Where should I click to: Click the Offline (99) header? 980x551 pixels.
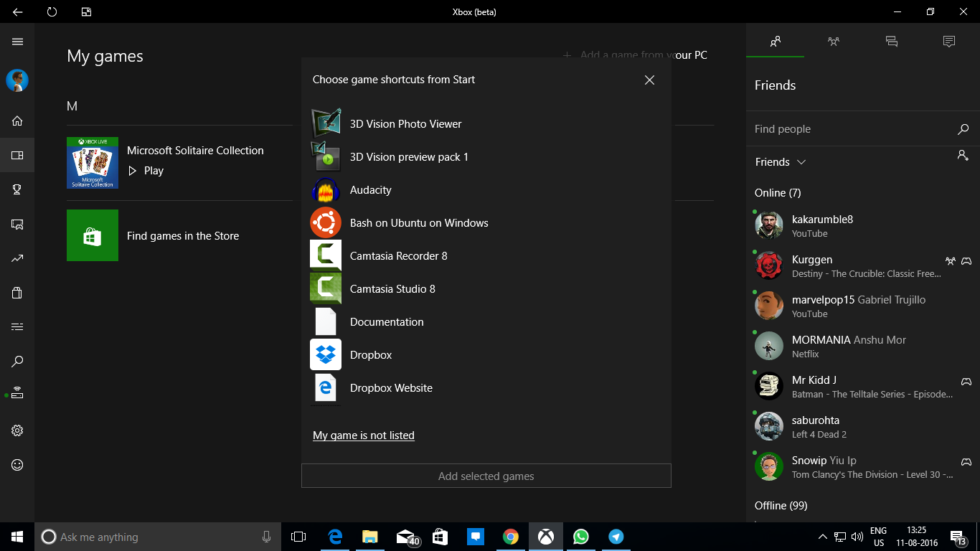(x=781, y=505)
